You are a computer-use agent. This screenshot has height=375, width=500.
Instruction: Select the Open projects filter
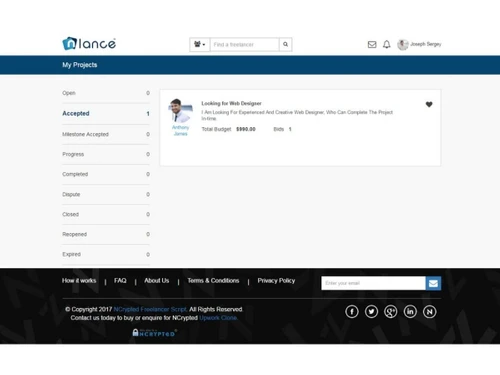click(x=106, y=93)
